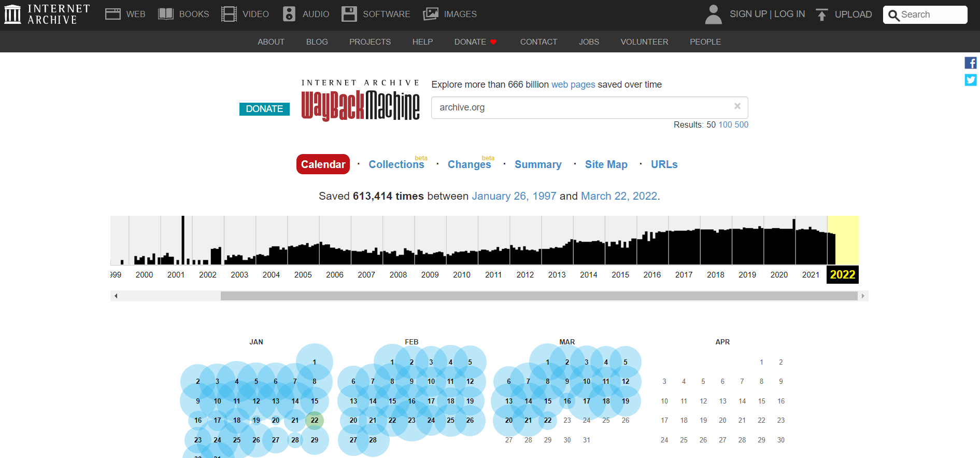Open the Books section icon
The image size is (980, 458).
pyautogui.click(x=166, y=14)
